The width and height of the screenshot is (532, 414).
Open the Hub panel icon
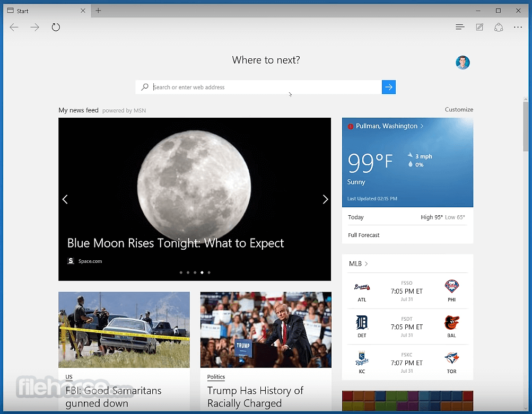460,27
